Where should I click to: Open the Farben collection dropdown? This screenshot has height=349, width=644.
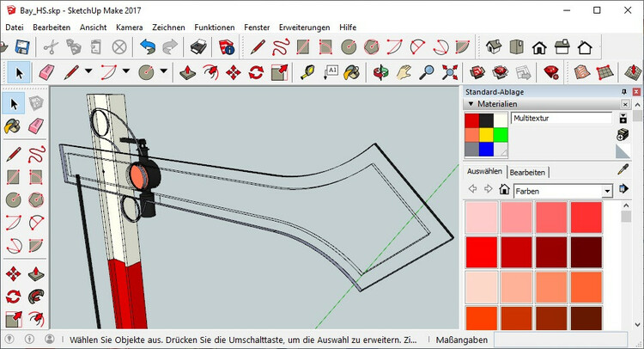tap(608, 190)
